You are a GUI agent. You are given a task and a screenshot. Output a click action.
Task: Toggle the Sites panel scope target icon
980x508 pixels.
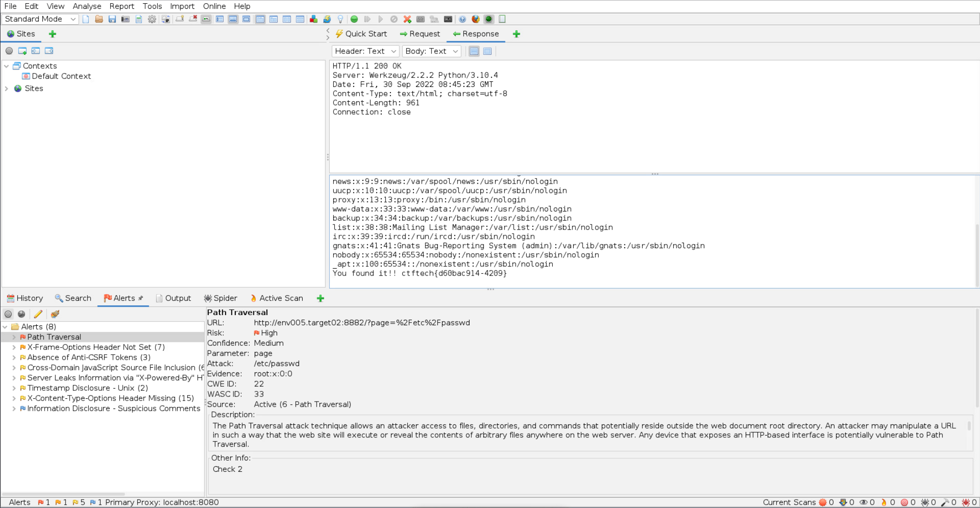(x=9, y=51)
